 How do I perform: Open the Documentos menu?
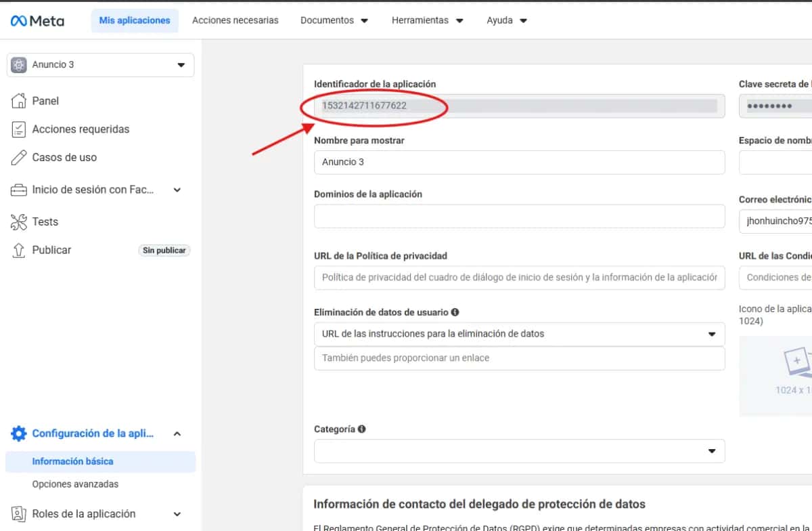click(334, 20)
